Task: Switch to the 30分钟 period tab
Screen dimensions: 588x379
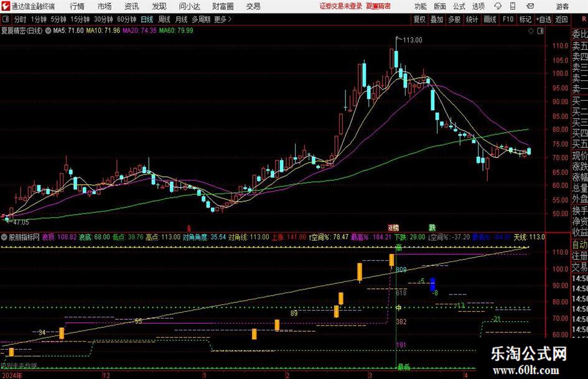Action: (103, 19)
